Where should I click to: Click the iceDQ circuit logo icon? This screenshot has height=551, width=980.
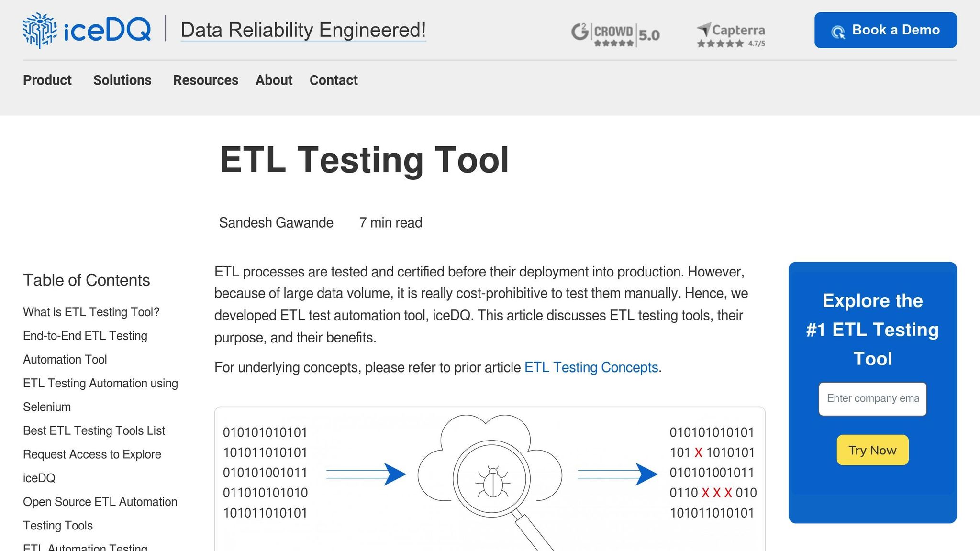[x=40, y=31]
